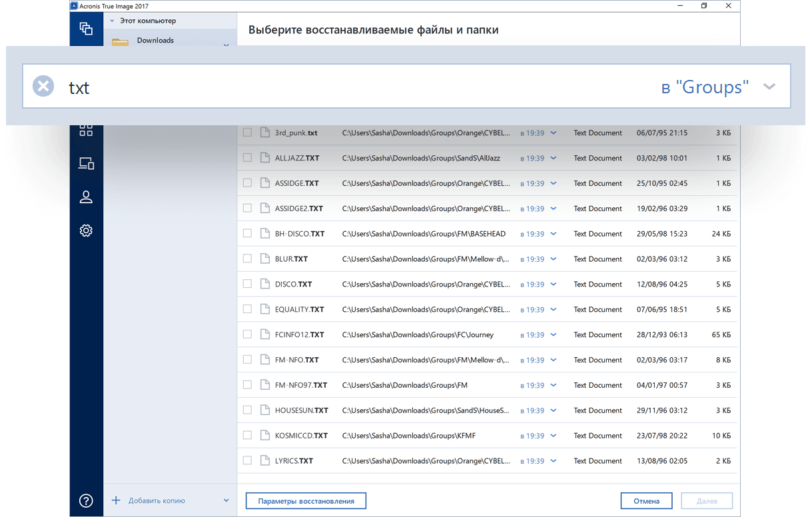Clear the txt search with X icon
The image size is (812, 517).
43,86
